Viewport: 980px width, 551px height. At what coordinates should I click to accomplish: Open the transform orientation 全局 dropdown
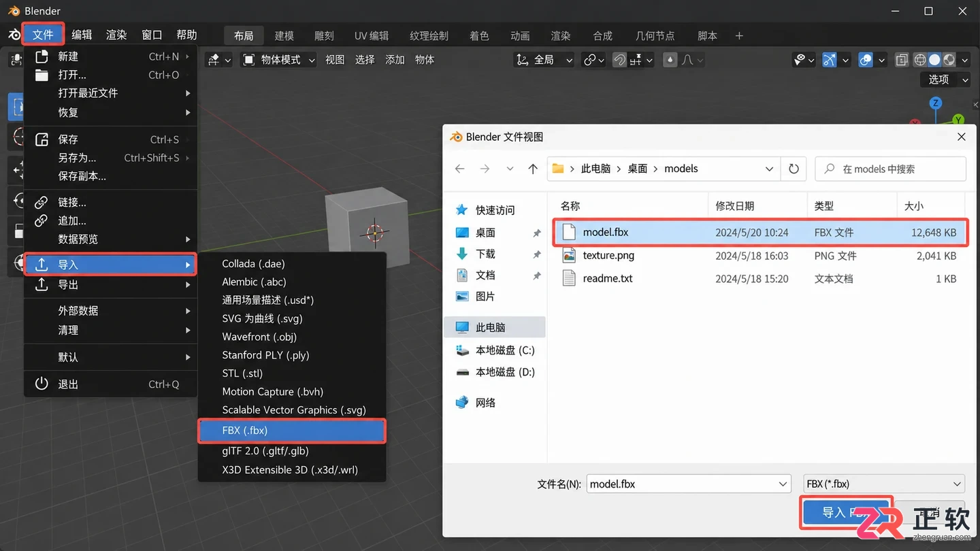tap(544, 60)
